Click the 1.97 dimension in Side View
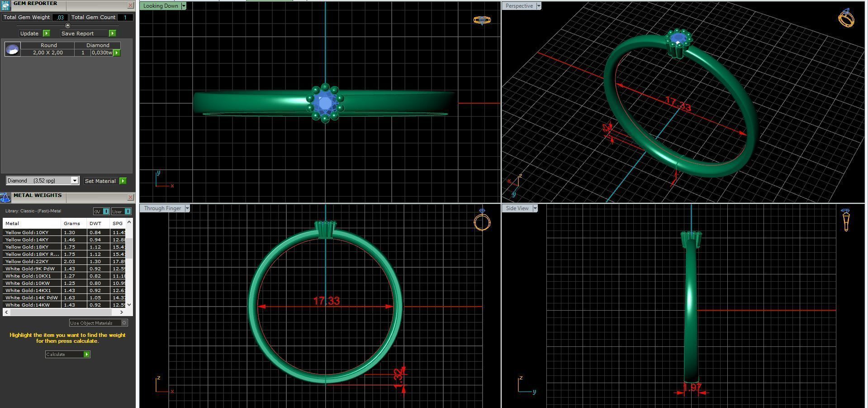The width and height of the screenshot is (868, 408). click(x=692, y=387)
